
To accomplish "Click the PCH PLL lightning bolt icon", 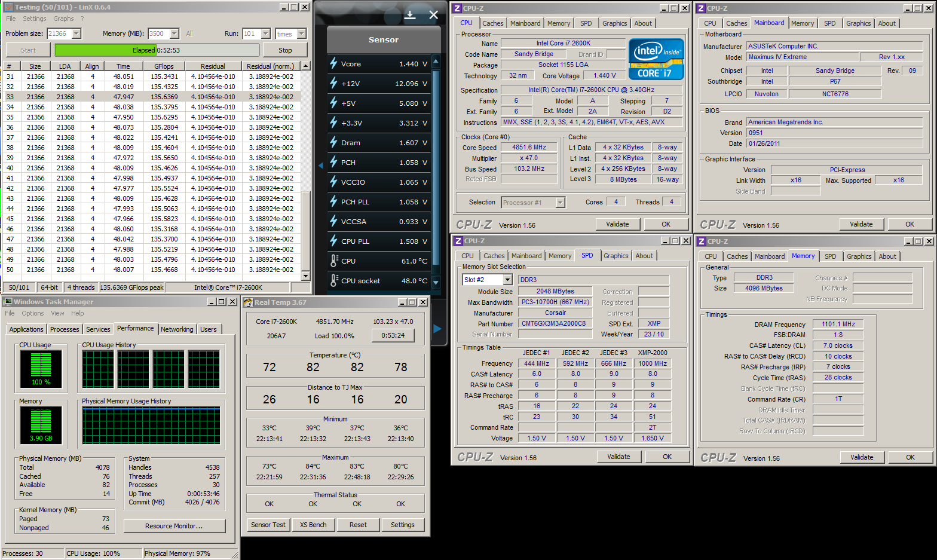I will 333,201.
